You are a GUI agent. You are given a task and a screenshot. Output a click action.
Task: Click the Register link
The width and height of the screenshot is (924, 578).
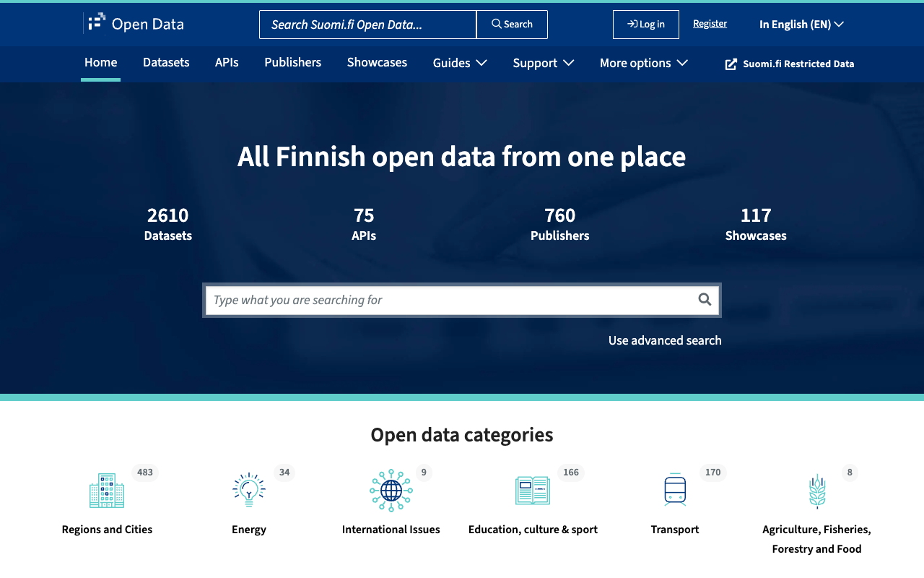[x=710, y=23]
